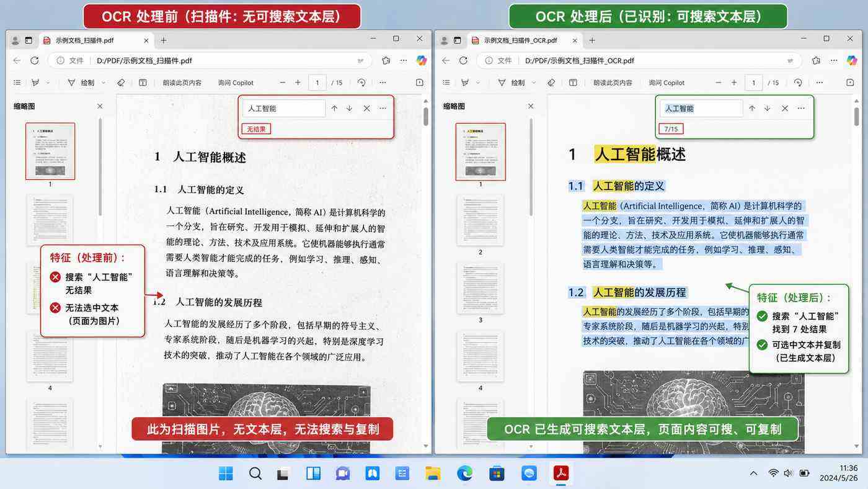Click add text box icon in left window
868x489 pixels.
pos(143,83)
